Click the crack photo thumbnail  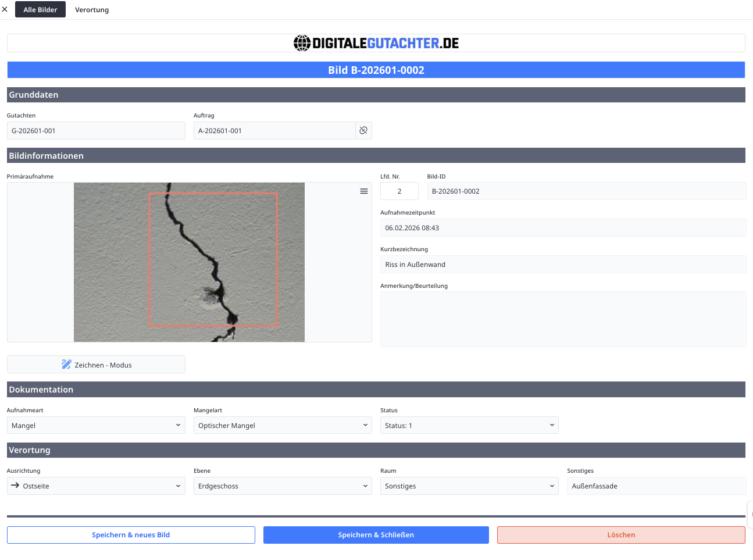pyautogui.click(x=189, y=262)
